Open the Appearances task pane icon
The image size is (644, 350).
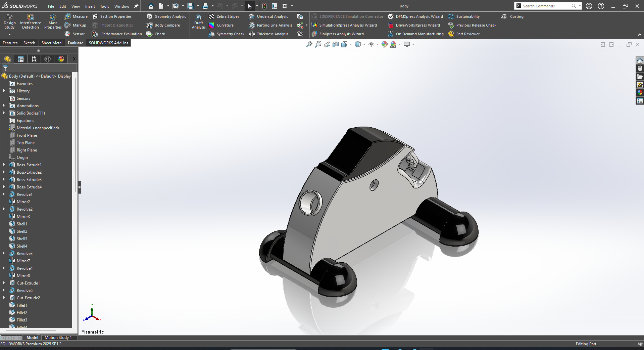tap(640, 92)
